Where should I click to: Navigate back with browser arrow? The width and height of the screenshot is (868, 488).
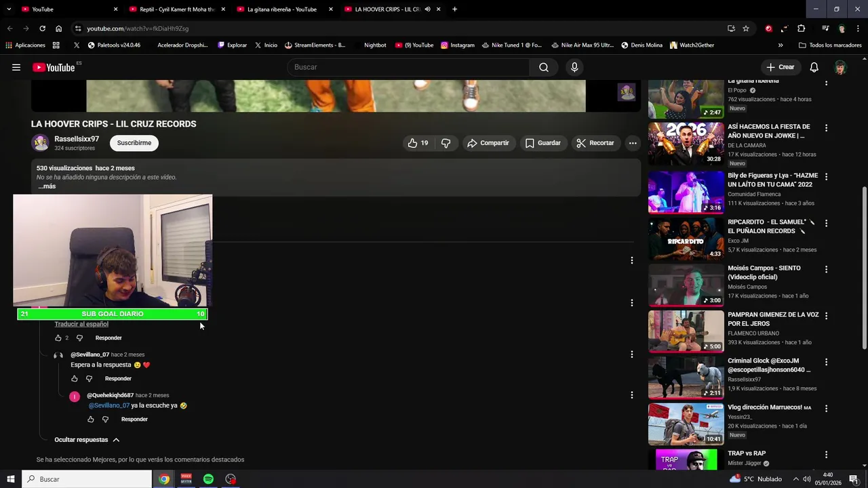point(9,28)
